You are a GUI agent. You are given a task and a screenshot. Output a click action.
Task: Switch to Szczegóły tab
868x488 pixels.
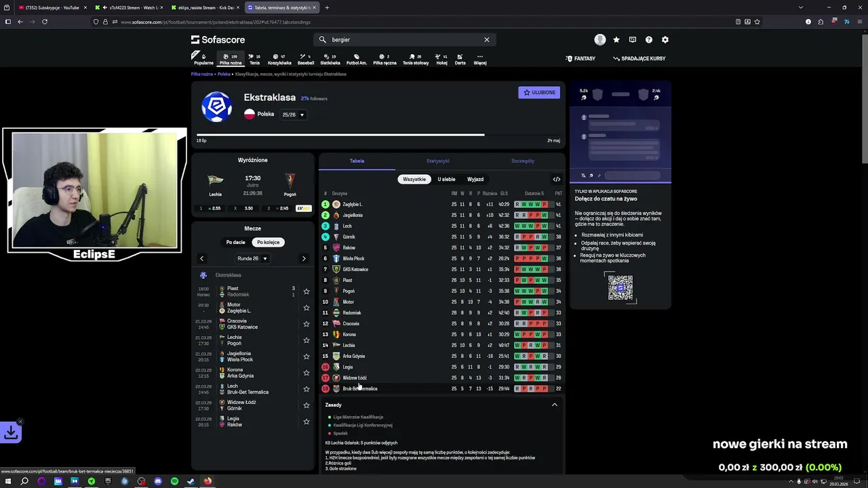[x=523, y=161]
